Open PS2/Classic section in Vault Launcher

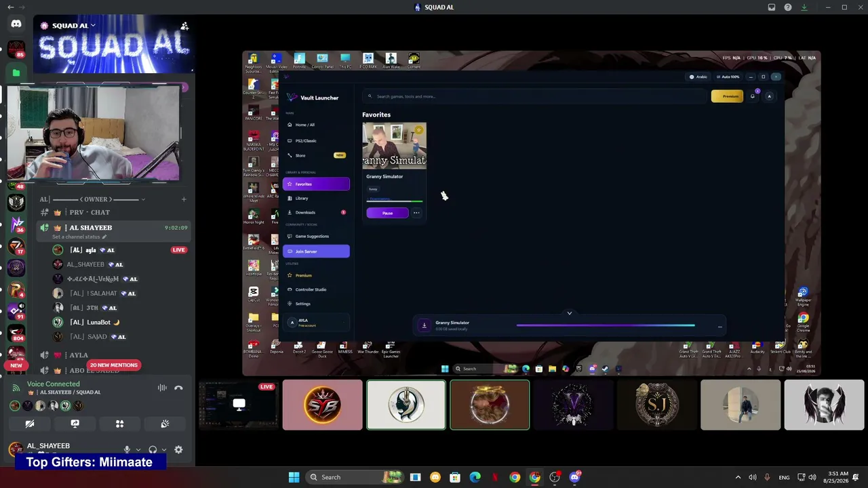pyautogui.click(x=316, y=140)
